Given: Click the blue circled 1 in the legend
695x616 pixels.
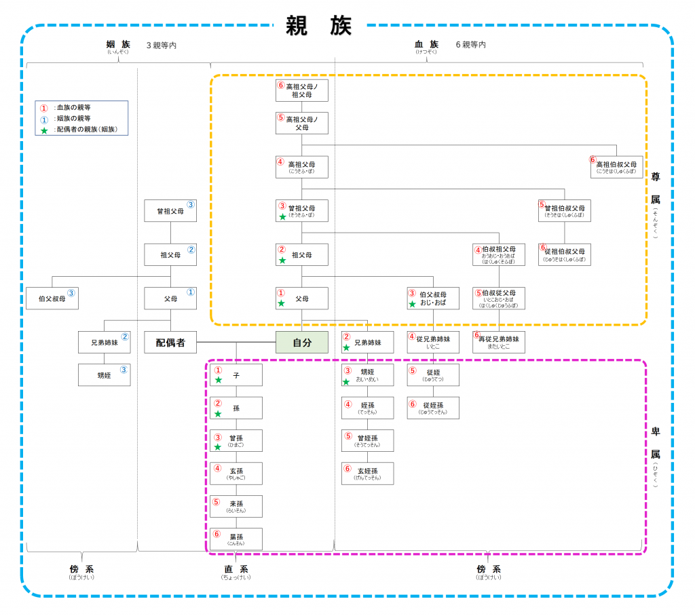Looking at the screenshot, I should (x=44, y=119).
